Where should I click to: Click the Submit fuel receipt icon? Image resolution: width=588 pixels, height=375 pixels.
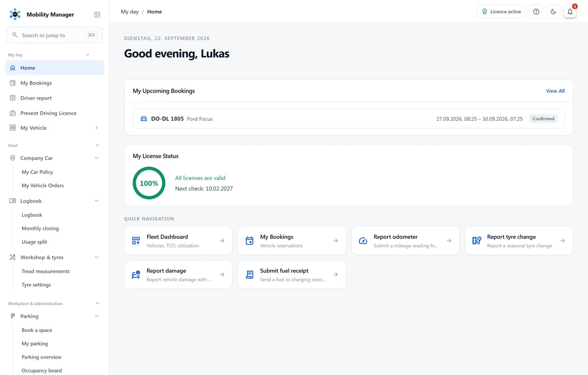pyautogui.click(x=249, y=275)
